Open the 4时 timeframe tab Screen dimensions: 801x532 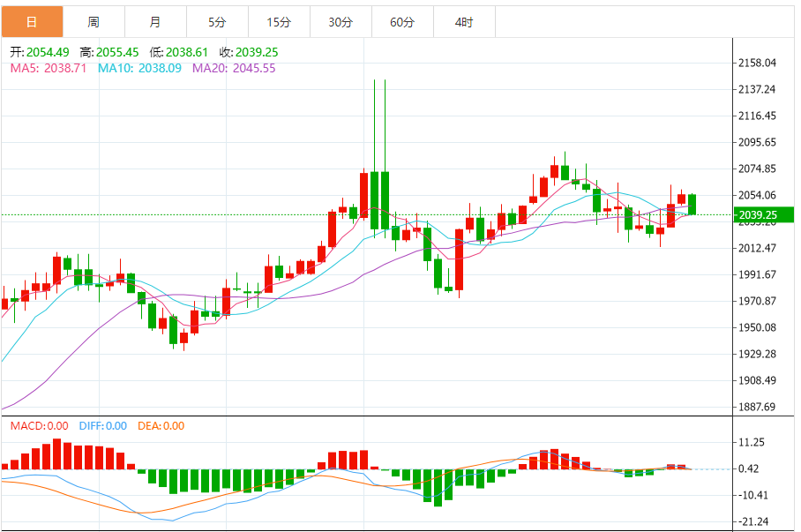pyautogui.click(x=465, y=22)
